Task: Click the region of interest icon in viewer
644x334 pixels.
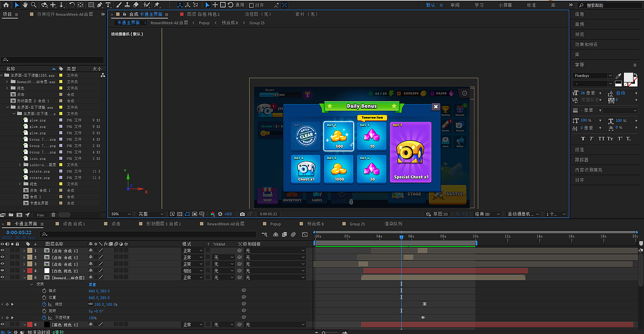Action: click(194, 214)
